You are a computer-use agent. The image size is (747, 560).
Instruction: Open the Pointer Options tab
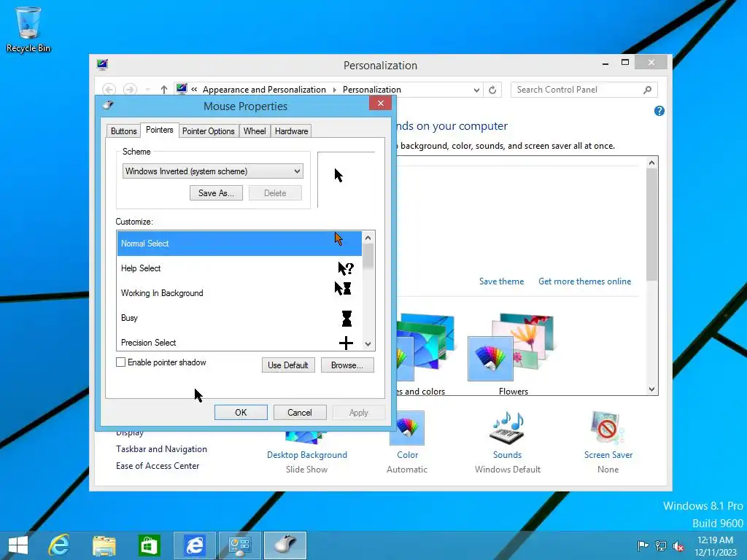click(x=208, y=131)
